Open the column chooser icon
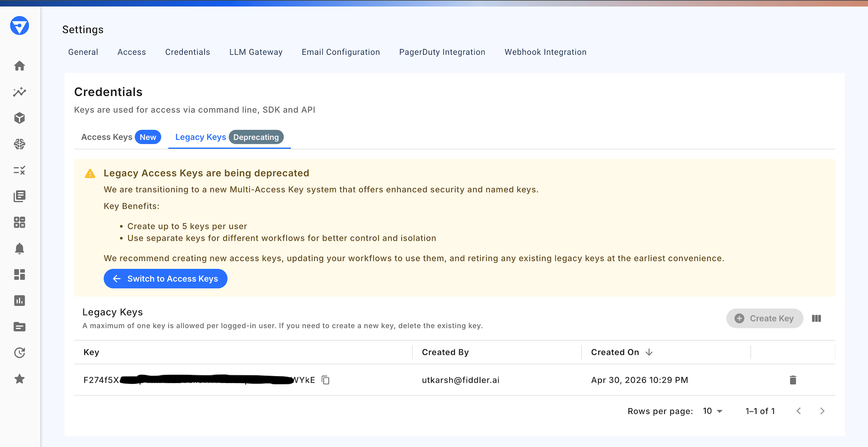Screen dimensions: 868x447 [816, 318]
